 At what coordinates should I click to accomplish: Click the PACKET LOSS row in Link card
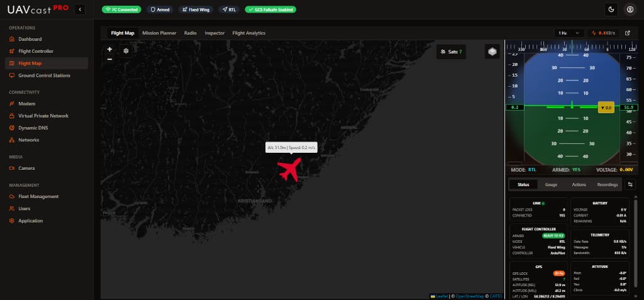pyautogui.click(x=538, y=209)
